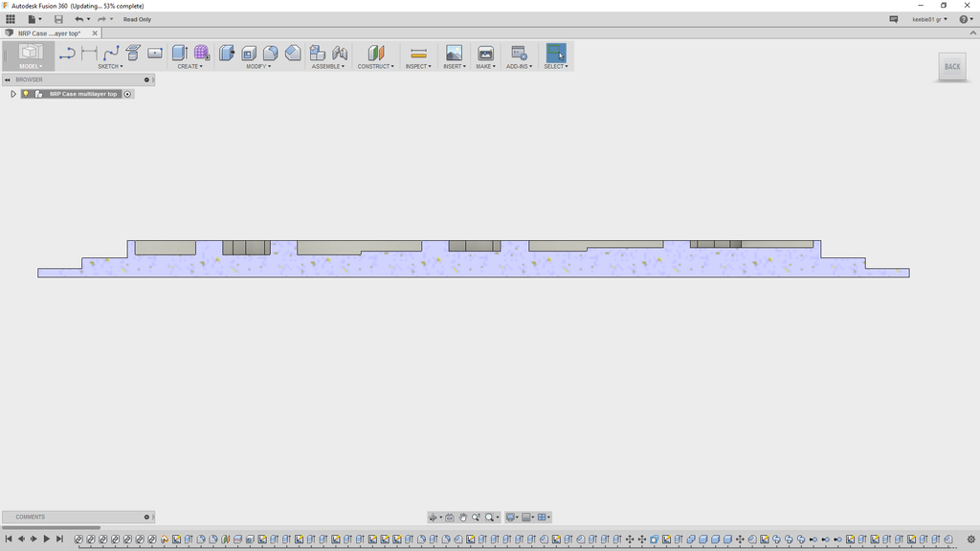Viewport: 980px width, 551px height.
Task: Select the Press Pull tool
Action: coord(227,54)
